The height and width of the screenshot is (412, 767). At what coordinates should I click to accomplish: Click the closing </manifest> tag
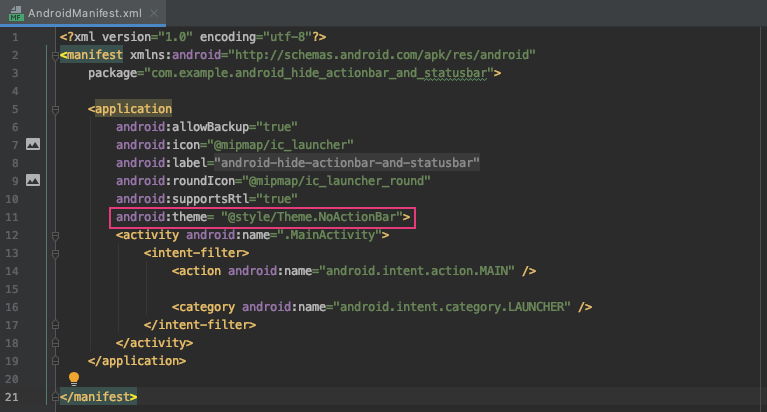tap(98, 397)
